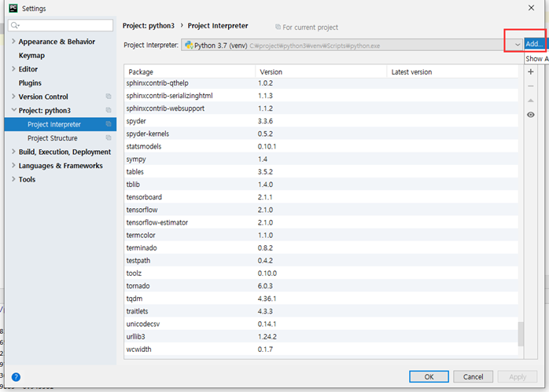
Task: Sort by Version column header
Action: (321, 71)
